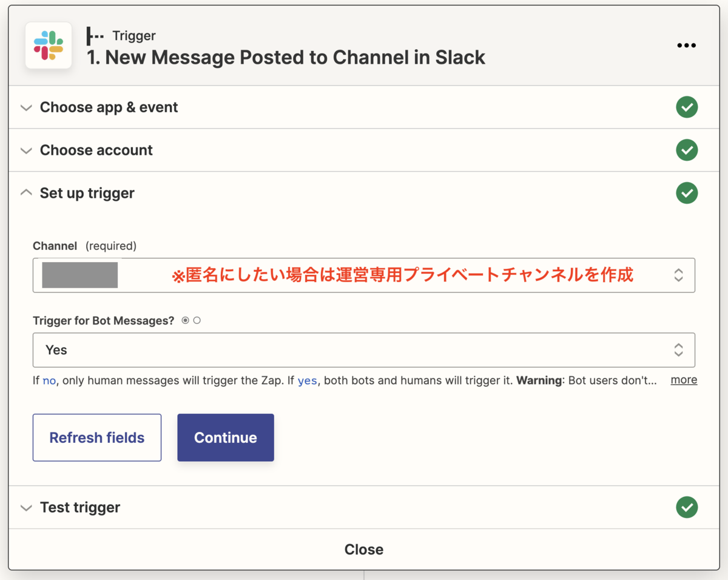Collapse the Set up trigger section

point(26,193)
